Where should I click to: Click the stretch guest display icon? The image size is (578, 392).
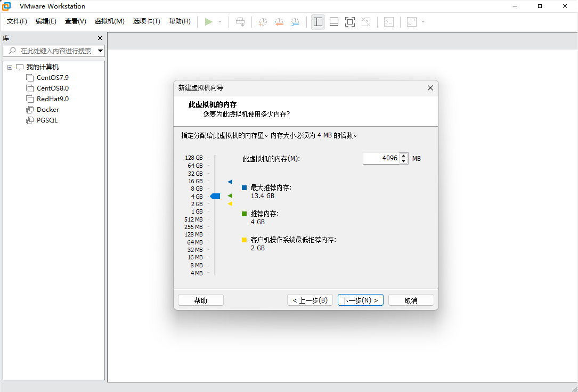click(412, 22)
